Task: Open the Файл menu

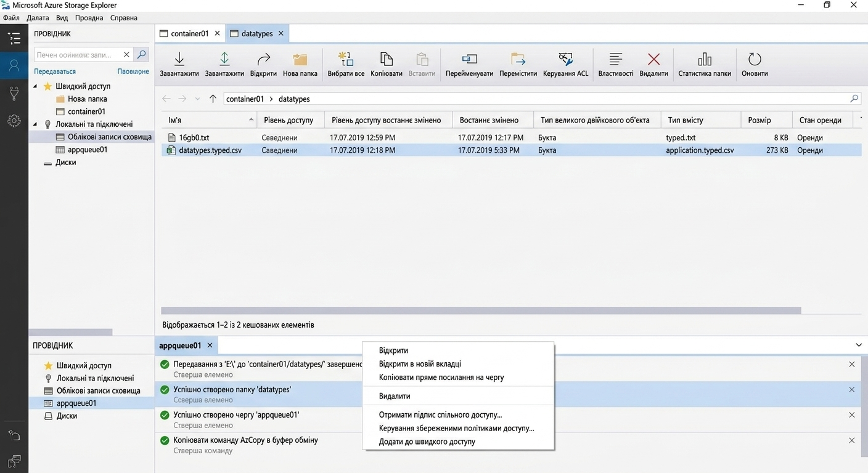Action: (x=11, y=18)
